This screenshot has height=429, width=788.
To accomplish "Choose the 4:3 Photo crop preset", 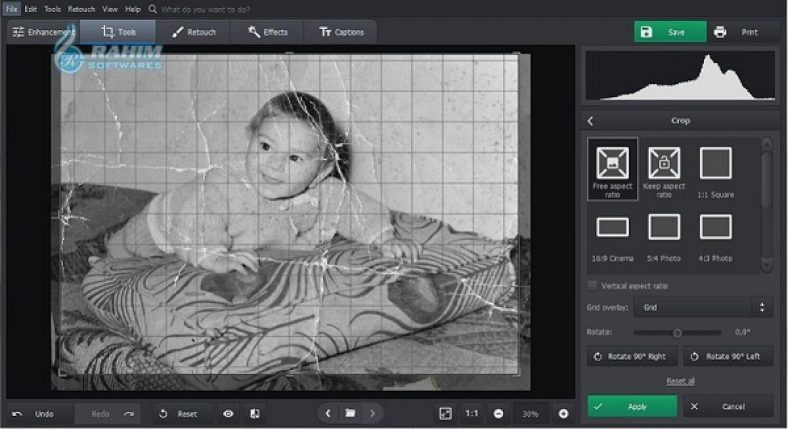I will pyautogui.click(x=715, y=227).
